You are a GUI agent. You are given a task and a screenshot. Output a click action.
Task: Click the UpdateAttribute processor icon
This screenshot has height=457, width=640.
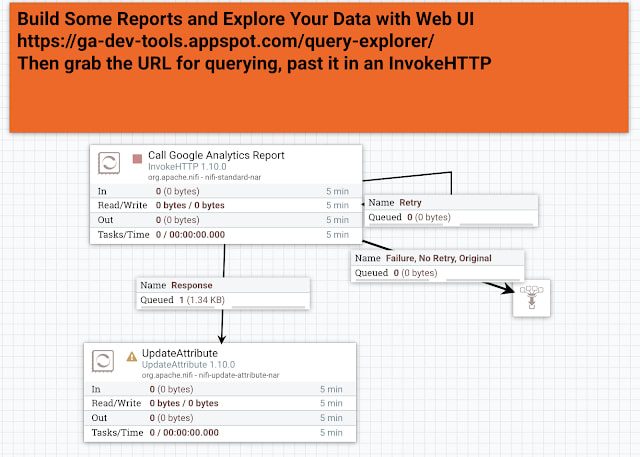coord(103,361)
